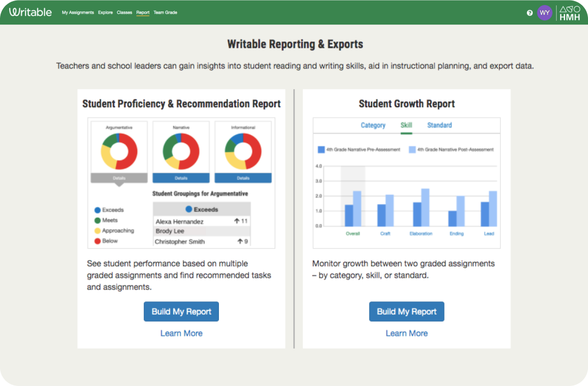Select the Informational donut chart
This screenshot has width=588, height=386.
tap(243, 150)
